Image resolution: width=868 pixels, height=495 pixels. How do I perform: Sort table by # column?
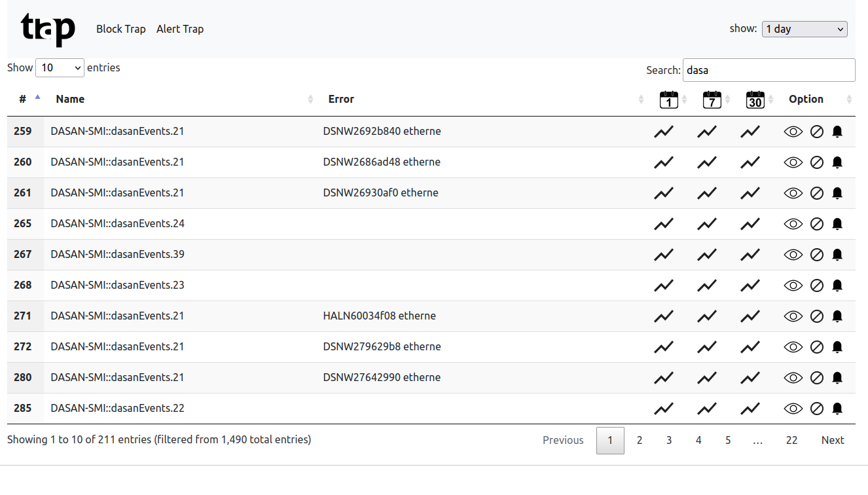pos(26,99)
